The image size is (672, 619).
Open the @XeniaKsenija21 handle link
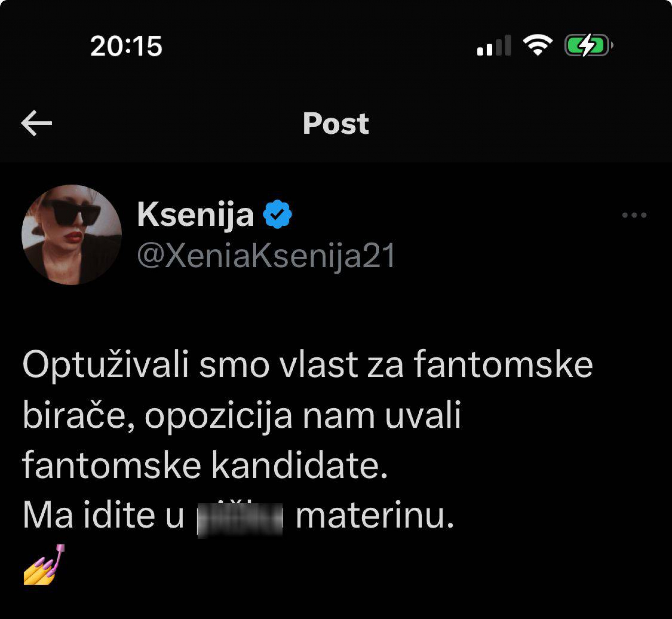tap(266, 256)
